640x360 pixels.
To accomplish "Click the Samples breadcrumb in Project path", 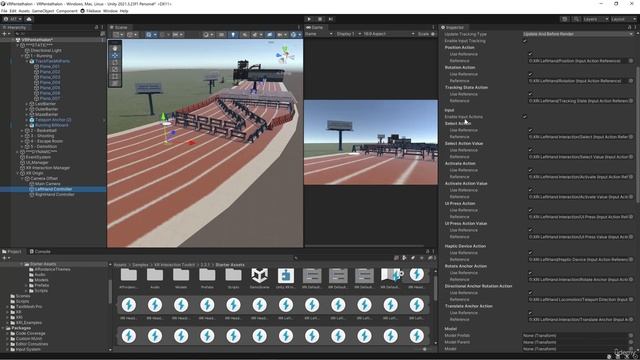I will pos(140,265).
